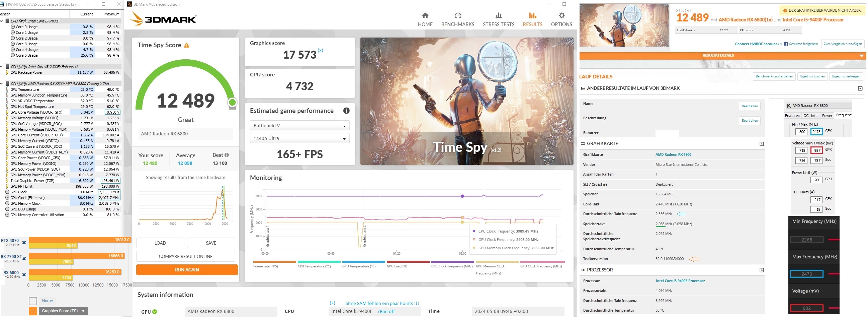Switch to the OC Limits tab
Image resolution: width=868 pixels, height=317 pixels.
click(x=811, y=116)
